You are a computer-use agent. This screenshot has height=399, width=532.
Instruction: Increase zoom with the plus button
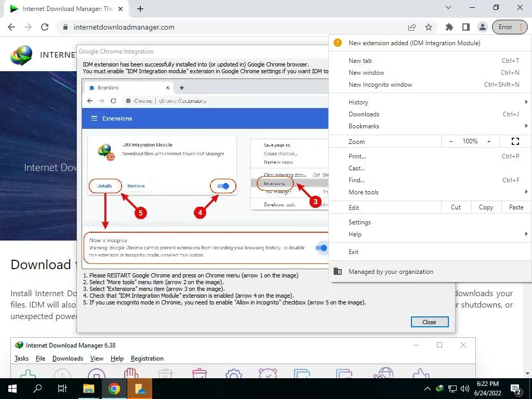[x=489, y=141]
